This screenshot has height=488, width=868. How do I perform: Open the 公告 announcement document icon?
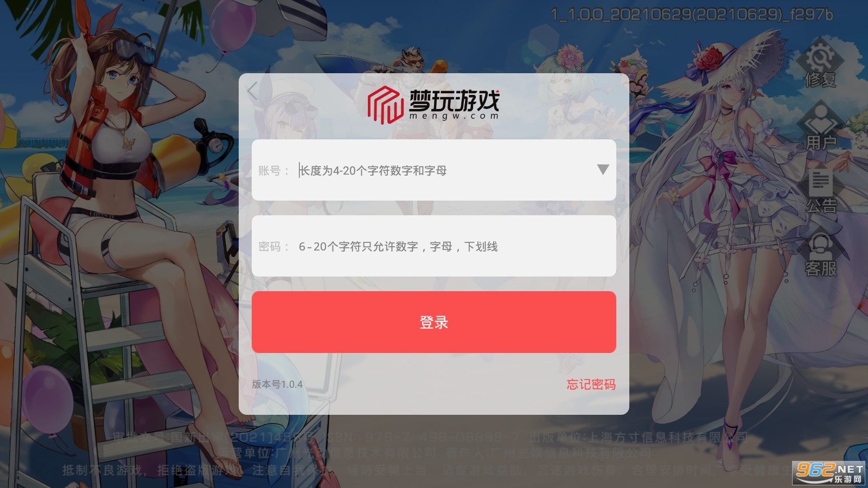coord(820,181)
